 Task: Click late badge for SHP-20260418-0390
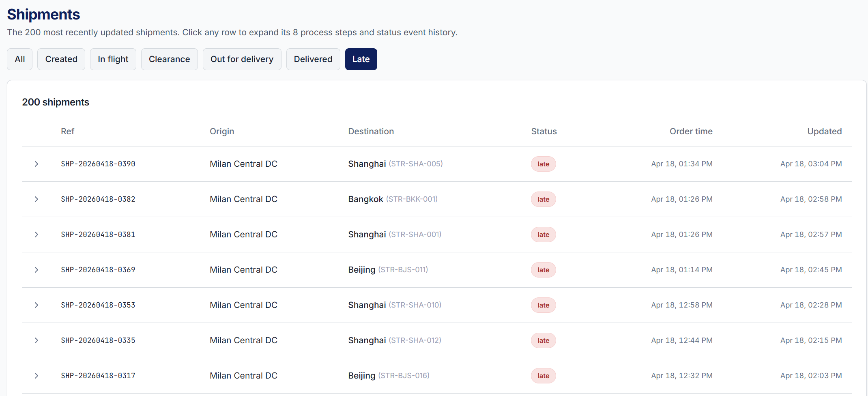544,164
